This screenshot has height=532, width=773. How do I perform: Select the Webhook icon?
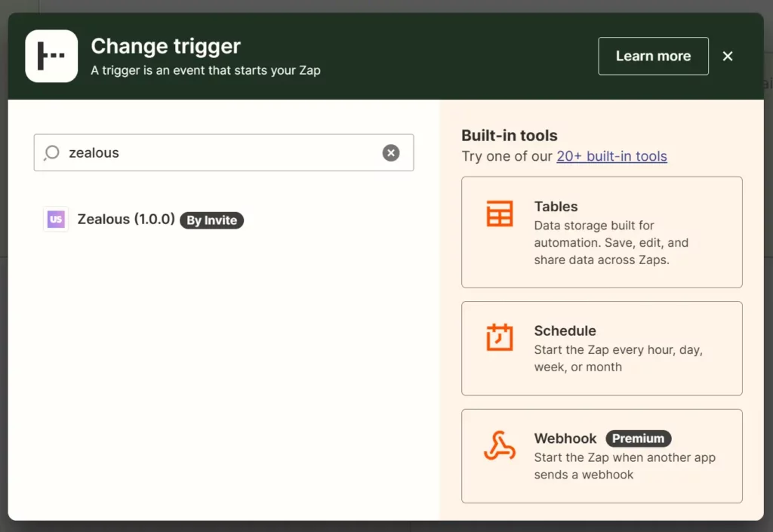pyautogui.click(x=500, y=446)
